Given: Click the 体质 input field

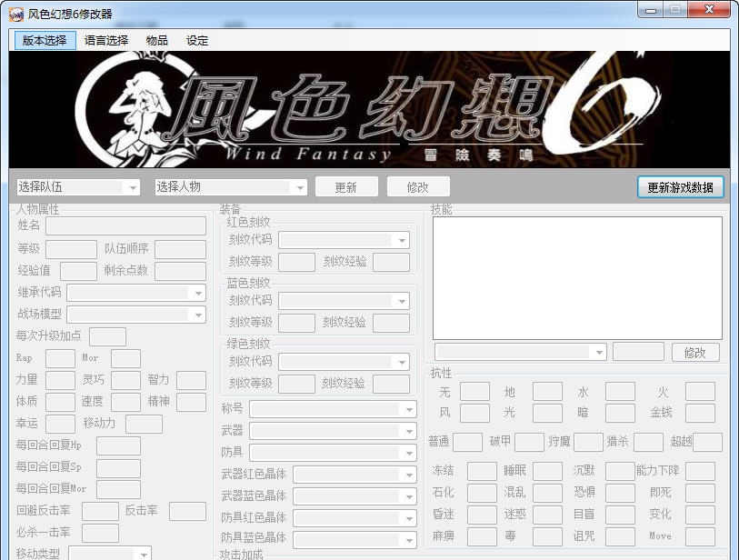Looking at the screenshot, I should (x=60, y=402).
